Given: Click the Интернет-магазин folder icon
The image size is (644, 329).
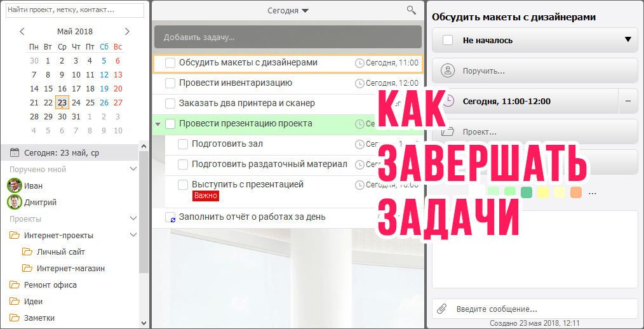Looking at the screenshot, I should pyautogui.click(x=27, y=268).
